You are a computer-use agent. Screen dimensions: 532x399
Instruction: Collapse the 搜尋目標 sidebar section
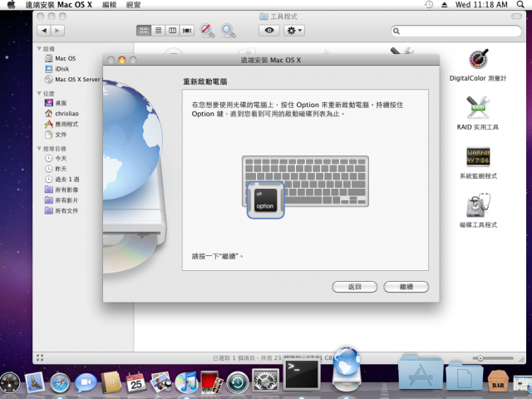click(x=39, y=148)
